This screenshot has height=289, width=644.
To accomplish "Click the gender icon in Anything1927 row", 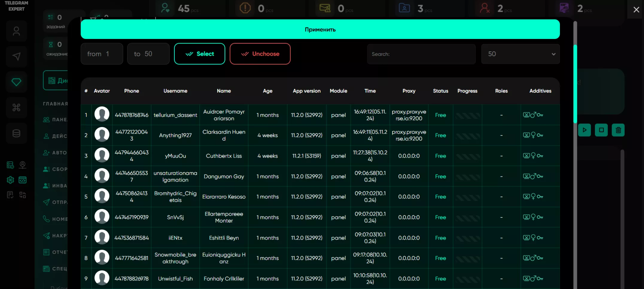I will 533,135.
